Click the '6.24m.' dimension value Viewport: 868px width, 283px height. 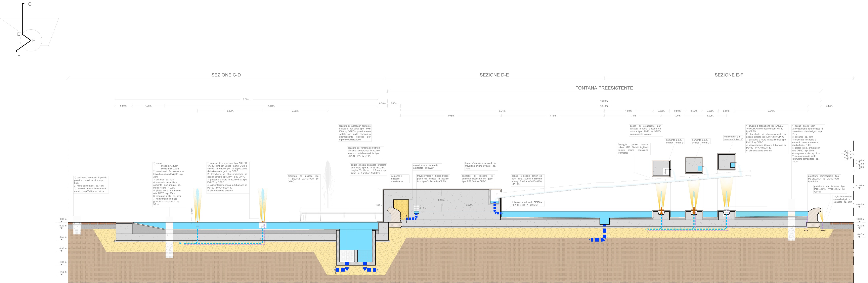click(x=502, y=111)
